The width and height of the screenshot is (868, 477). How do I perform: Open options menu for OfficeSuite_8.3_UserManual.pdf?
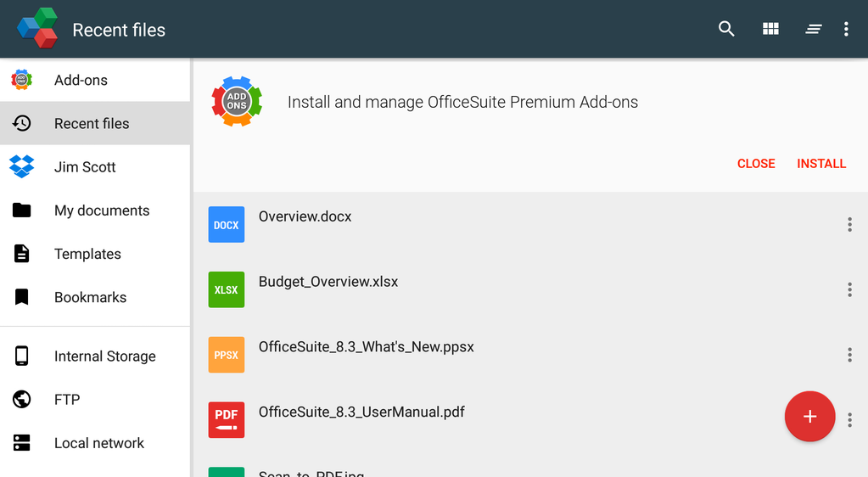coord(849,420)
